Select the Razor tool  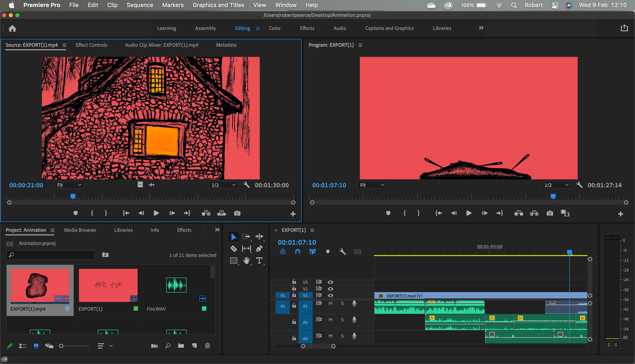tap(233, 249)
